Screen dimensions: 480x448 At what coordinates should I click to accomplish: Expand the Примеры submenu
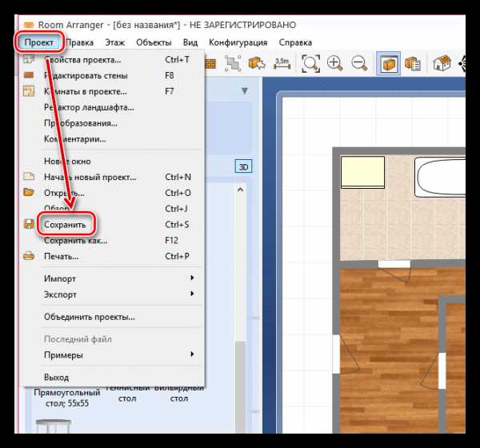120,354
